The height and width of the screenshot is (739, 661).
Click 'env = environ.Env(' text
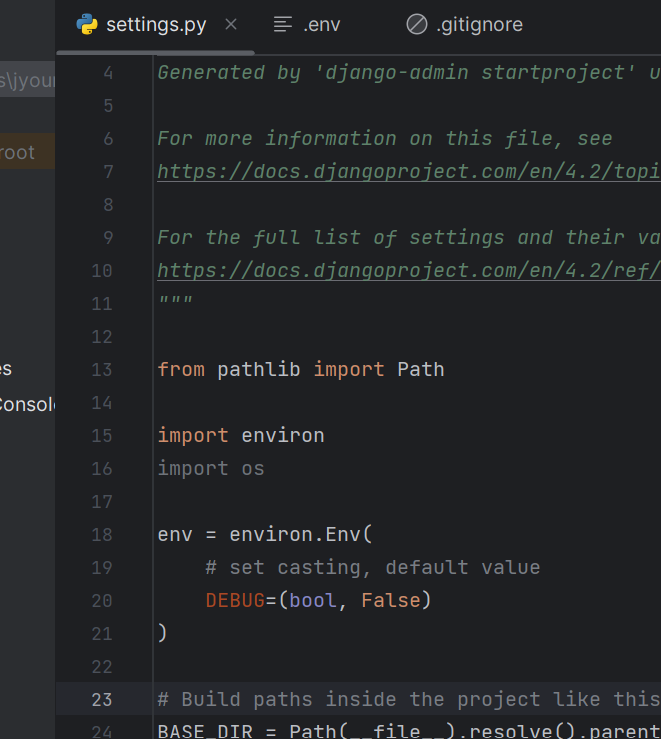(265, 535)
